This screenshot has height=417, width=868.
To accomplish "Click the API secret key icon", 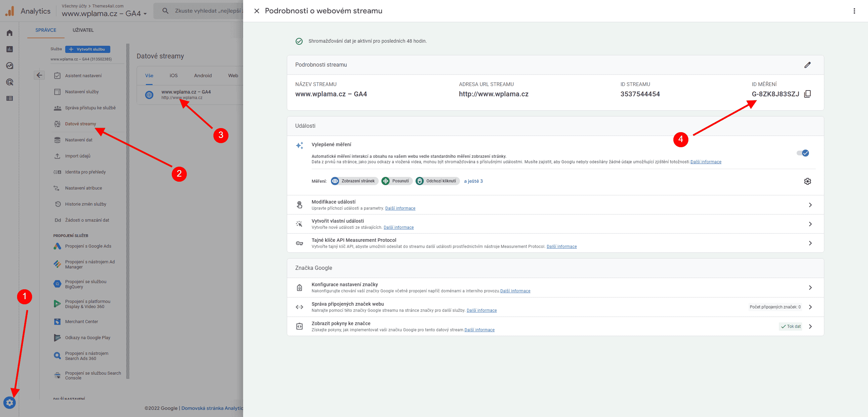I will (x=299, y=243).
